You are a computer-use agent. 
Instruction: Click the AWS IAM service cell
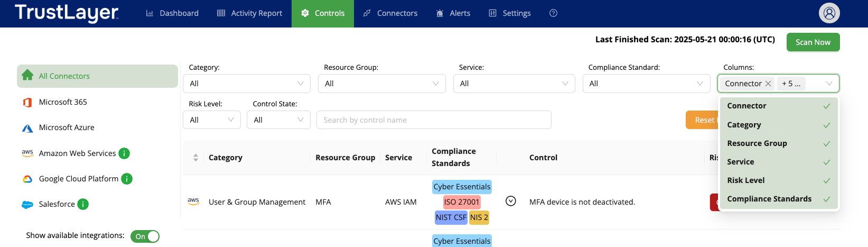coord(400,202)
